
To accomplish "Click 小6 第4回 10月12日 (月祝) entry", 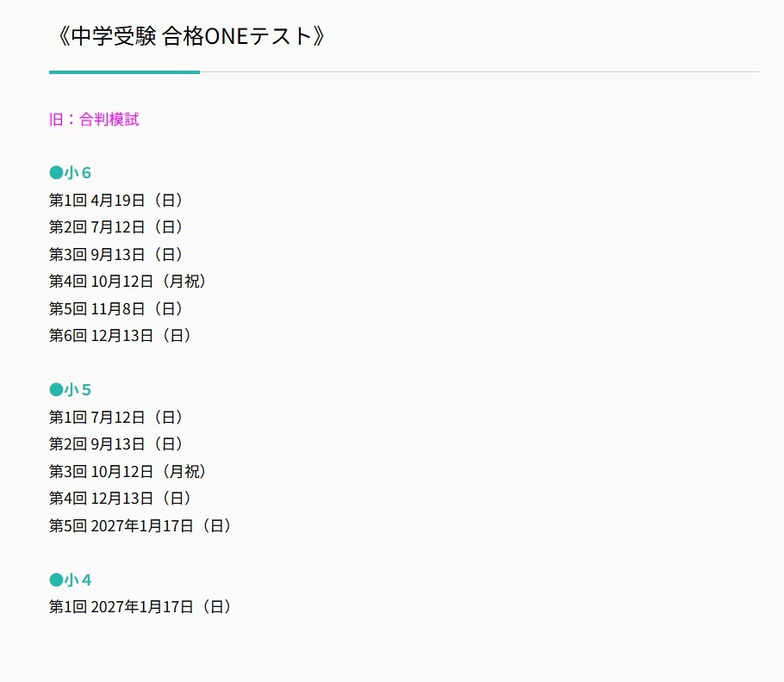I will pyautogui.click(x=128, y=282).
